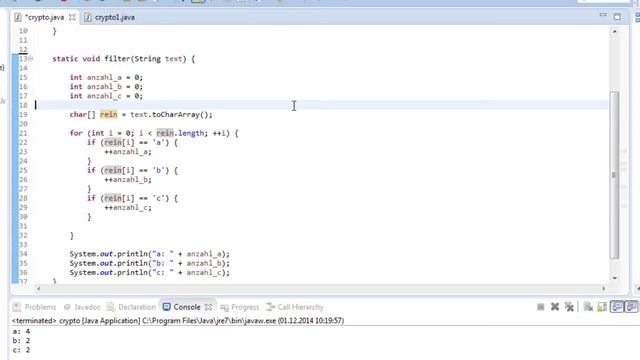640x360 pixels.
Task: Click the "if (rein[i] == 'b')" condition
Action: (x=132, y=170)
